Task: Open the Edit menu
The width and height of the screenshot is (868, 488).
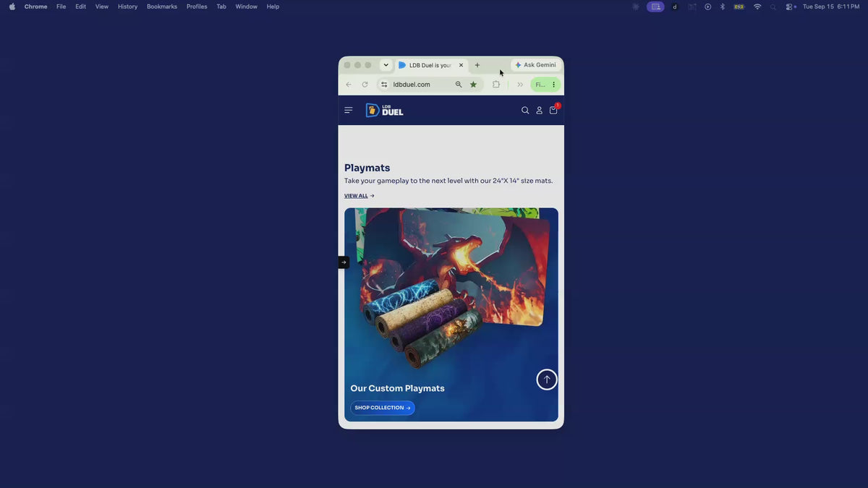Action: tap(80, 7)
